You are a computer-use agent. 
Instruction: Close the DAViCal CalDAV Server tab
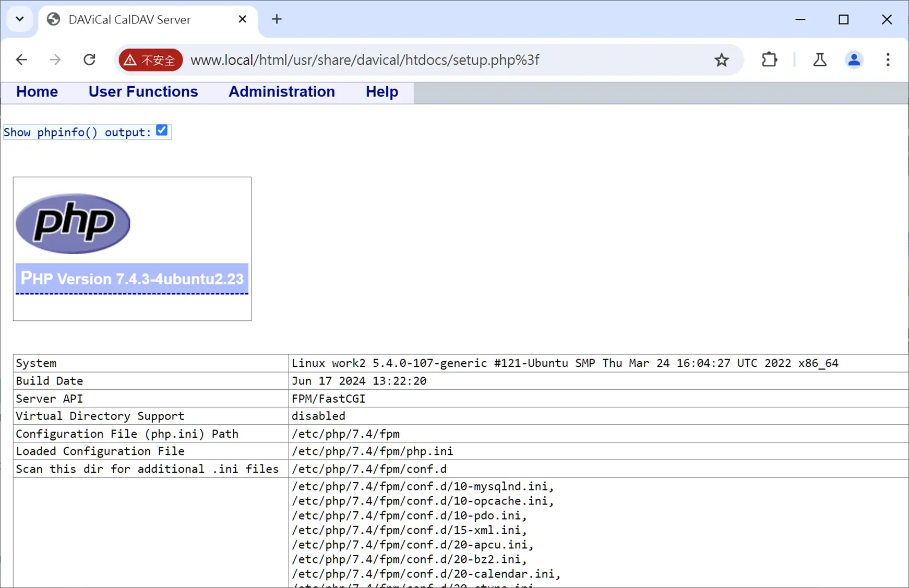(x=242, y=19)
